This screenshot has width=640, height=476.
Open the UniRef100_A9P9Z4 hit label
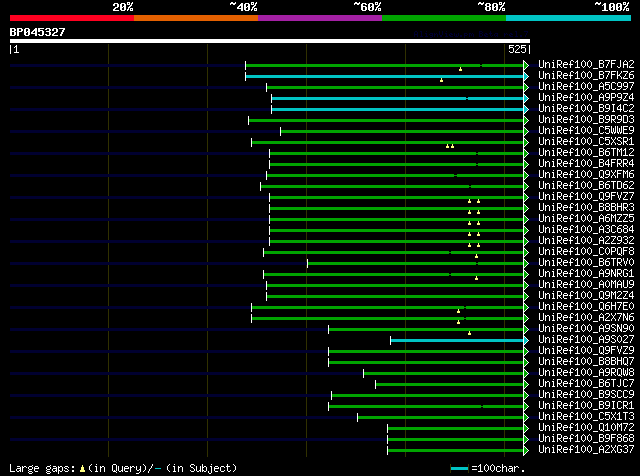coord(586,98)
